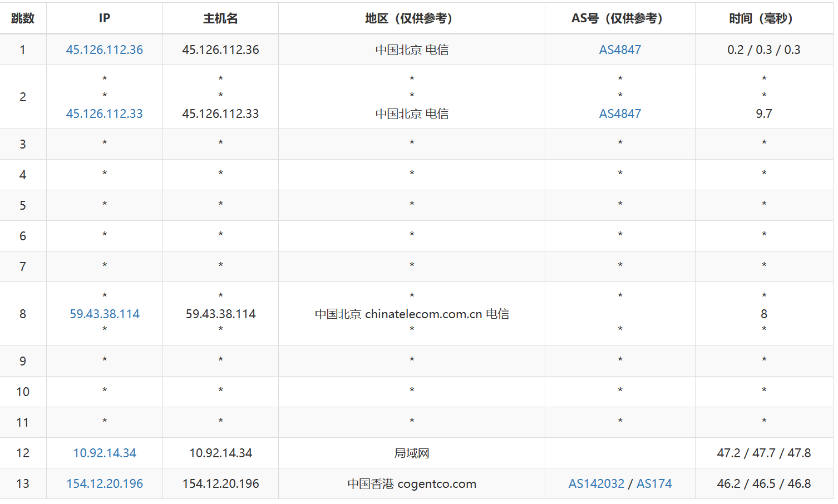Click time value 47.2 / 47.7 / 47.8
The width and height of the screenshot is (838, 504).
click(764, 453)
